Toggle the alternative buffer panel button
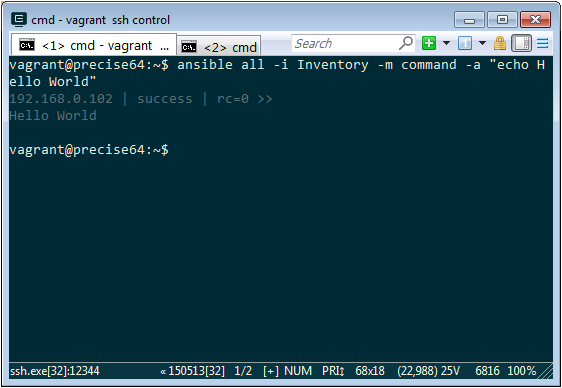 (521, 43)
